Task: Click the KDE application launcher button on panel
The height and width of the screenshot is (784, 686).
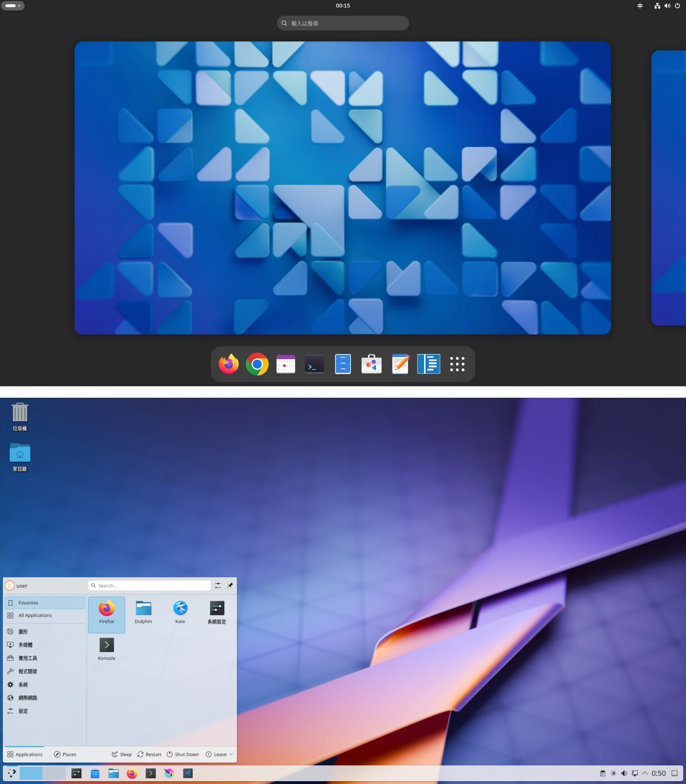Action: click(x=12, y=773)
